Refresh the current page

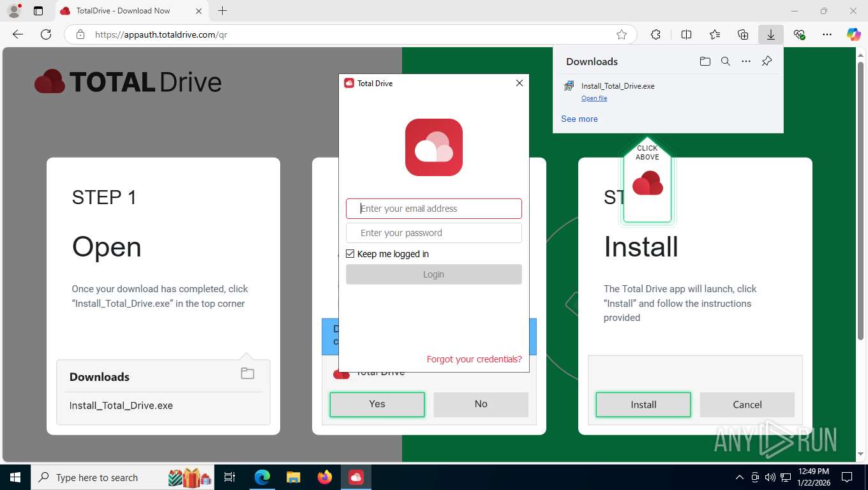pos(46,34)
